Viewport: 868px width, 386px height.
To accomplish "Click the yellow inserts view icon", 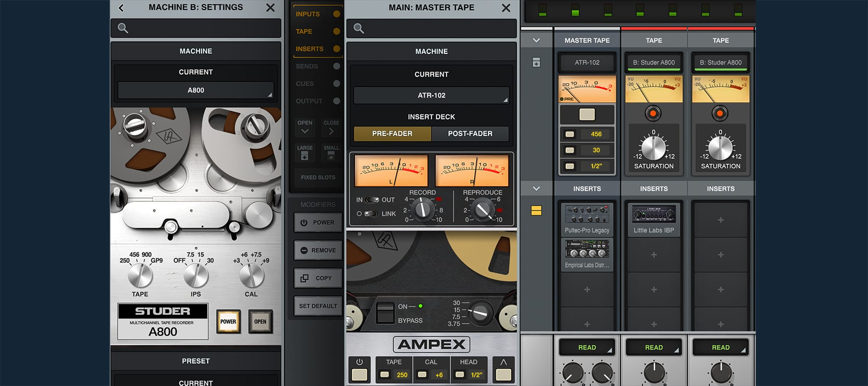I will coord(536,211).
